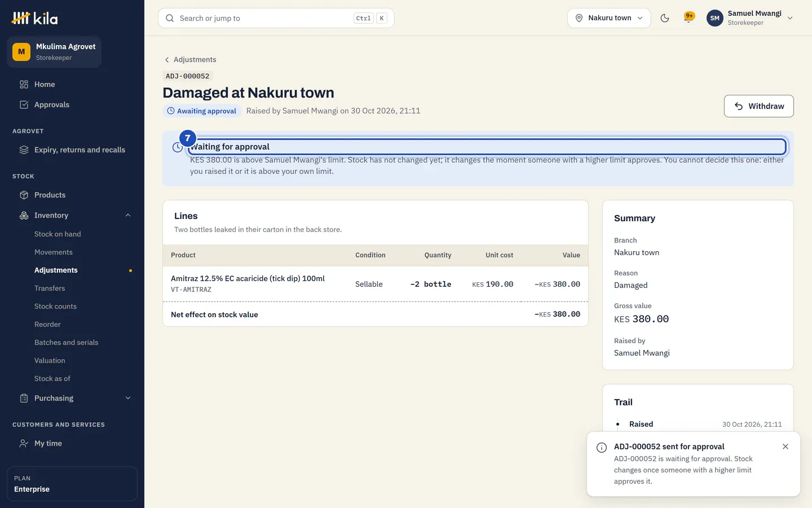Open the Nakuru town branch dropdown

(x=609, y=18)
